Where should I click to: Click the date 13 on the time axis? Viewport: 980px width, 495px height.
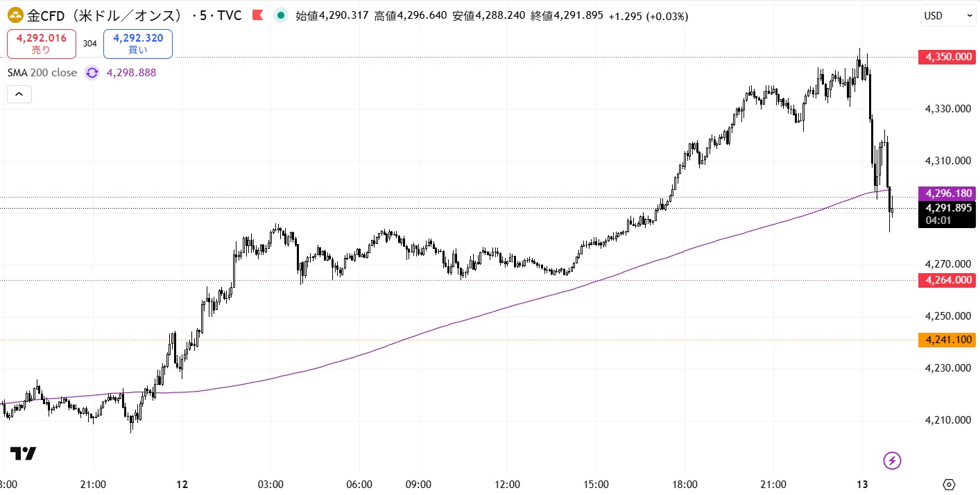(x=862, y=485)
